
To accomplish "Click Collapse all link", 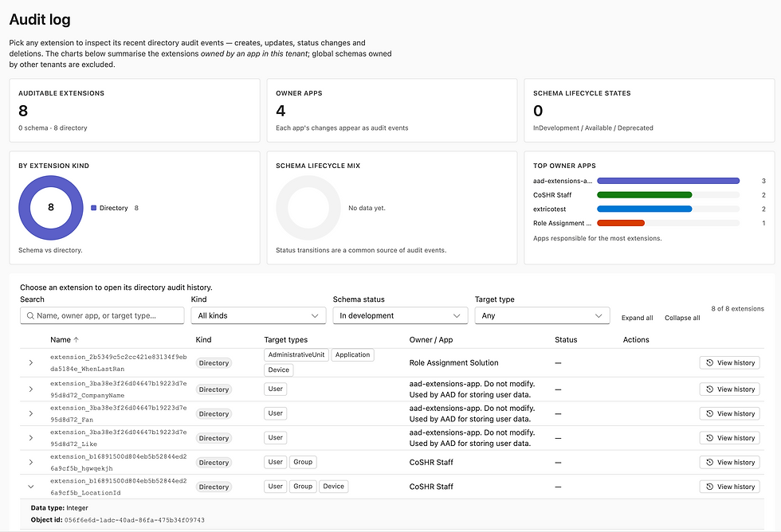I will pyautogui.click(x=682, y=318).
